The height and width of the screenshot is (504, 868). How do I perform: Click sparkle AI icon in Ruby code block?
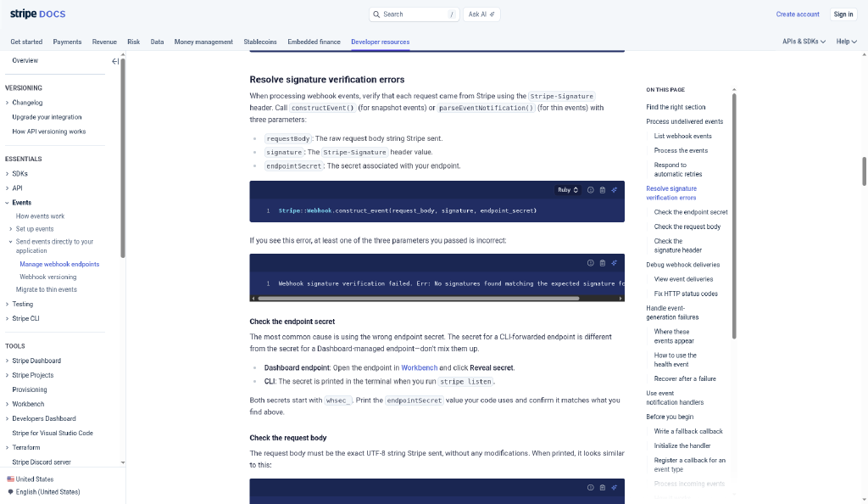[x=614, y=190]
